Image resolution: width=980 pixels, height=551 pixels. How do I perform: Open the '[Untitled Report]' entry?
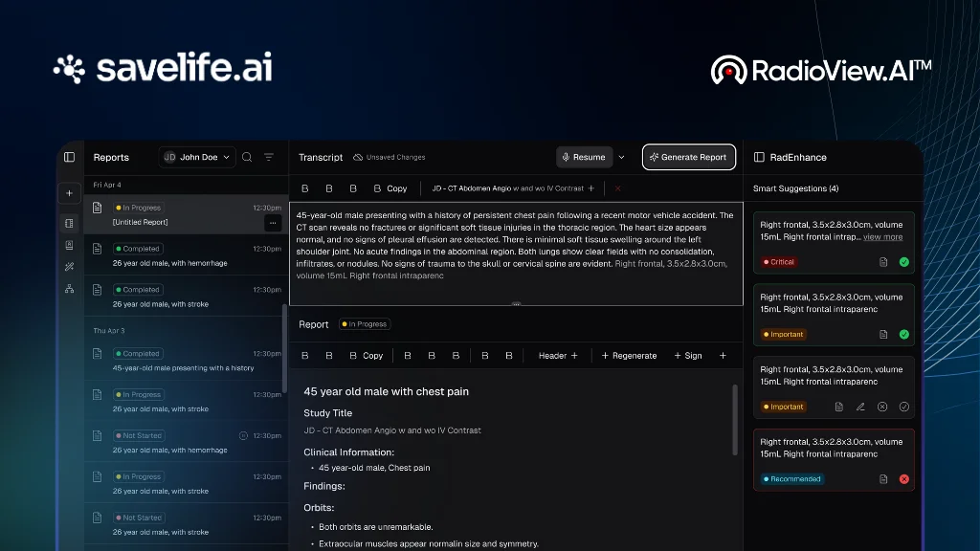[187, 214]
